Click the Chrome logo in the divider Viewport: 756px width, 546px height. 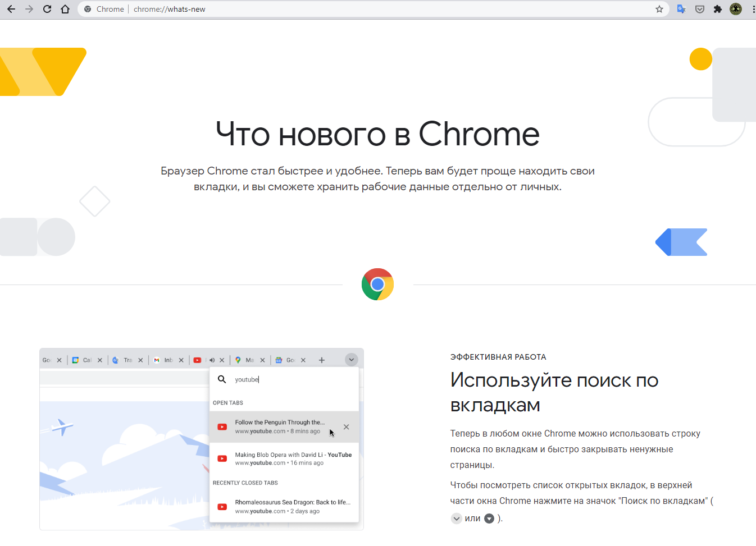click(377, 285)
